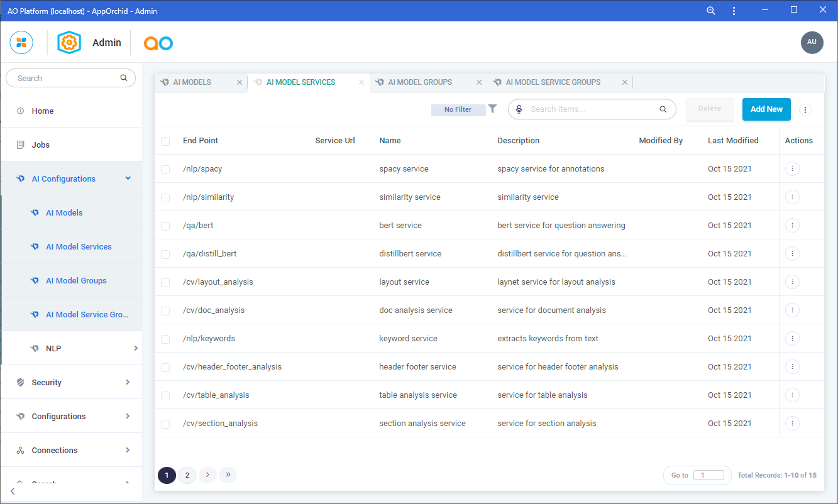Expand the Security sidebar section

coord(128,382)
